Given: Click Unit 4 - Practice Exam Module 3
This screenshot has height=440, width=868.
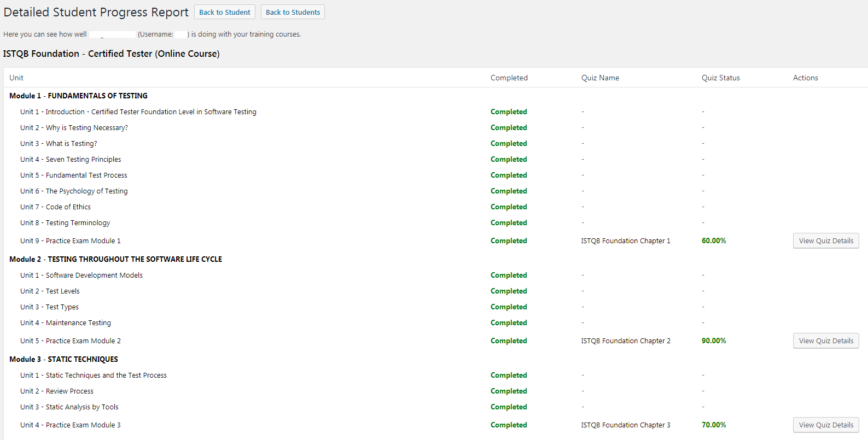Looking at the screenshot, I should 71,425.
